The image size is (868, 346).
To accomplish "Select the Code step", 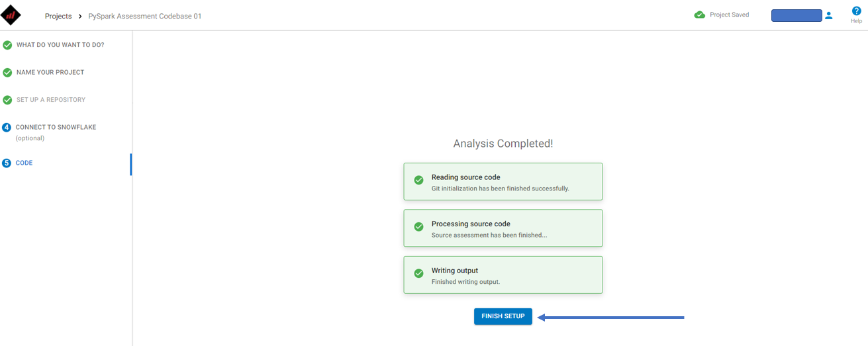I will tap(24, 163).
